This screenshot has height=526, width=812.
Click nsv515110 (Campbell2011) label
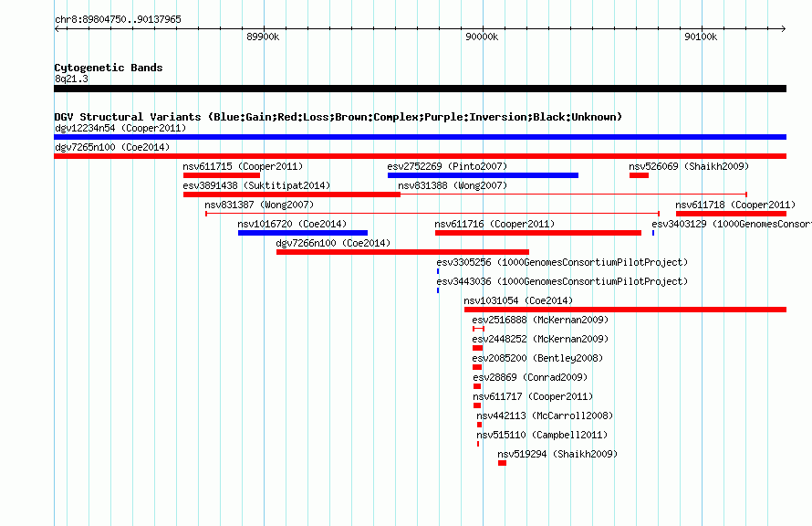[x=542, y=435]
